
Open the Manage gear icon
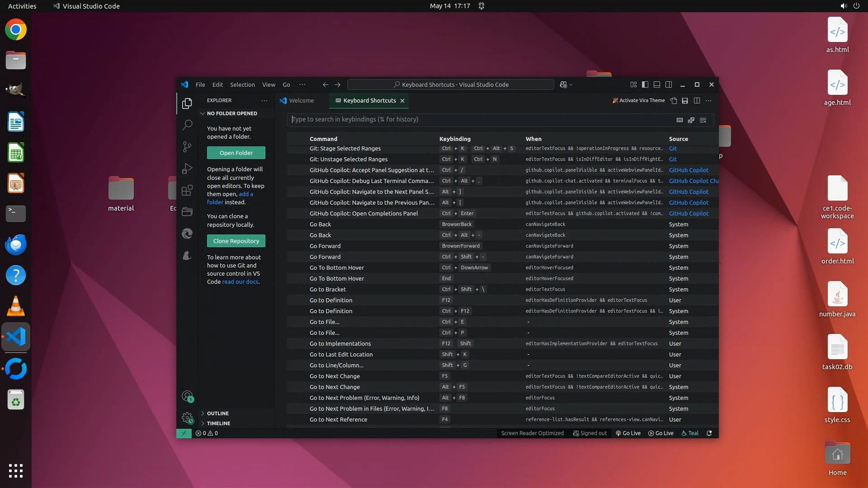pyautogui.click(x=187, y=418)
